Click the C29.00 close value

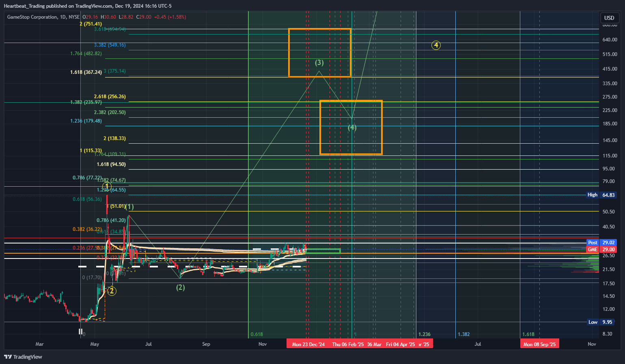pyautogui.click(x=144, y=17)
